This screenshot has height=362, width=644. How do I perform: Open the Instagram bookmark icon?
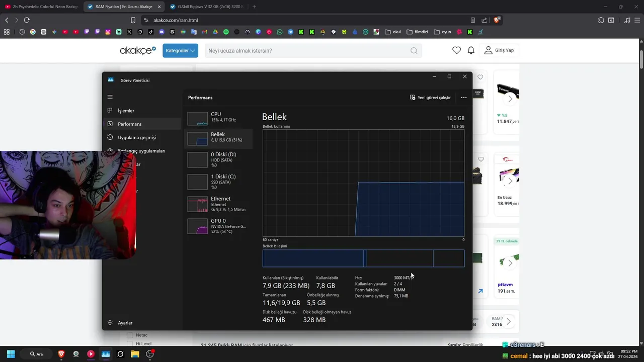108,32
